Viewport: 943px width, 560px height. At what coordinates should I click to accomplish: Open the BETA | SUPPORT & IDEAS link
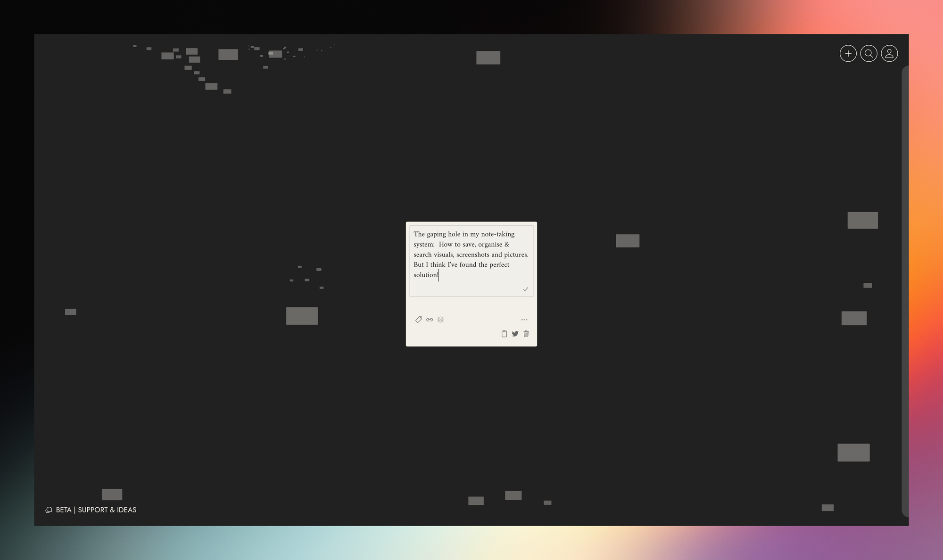click(96, 510)
